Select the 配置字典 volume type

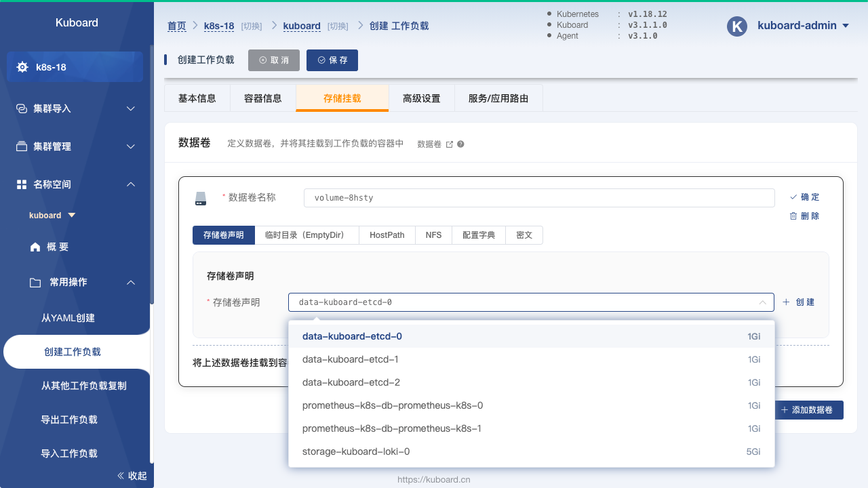pyautogui.click(x=479, y=235)
